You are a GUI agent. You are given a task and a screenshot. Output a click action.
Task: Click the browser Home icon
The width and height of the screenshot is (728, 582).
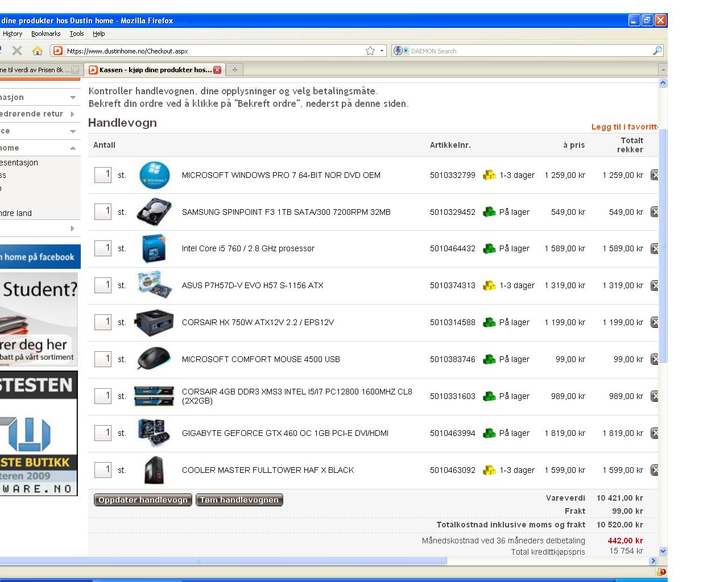38,51
